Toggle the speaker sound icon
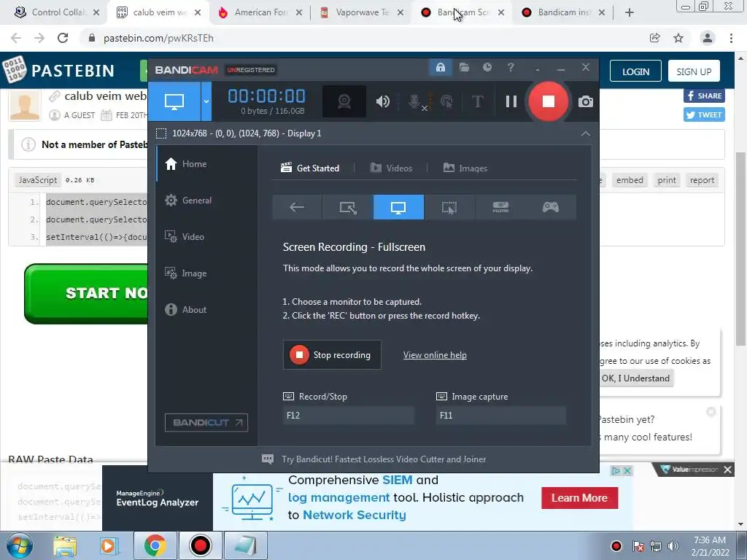The height and width of the screenshot is (560, 747). pyautogui.click(x=382, y=101)
